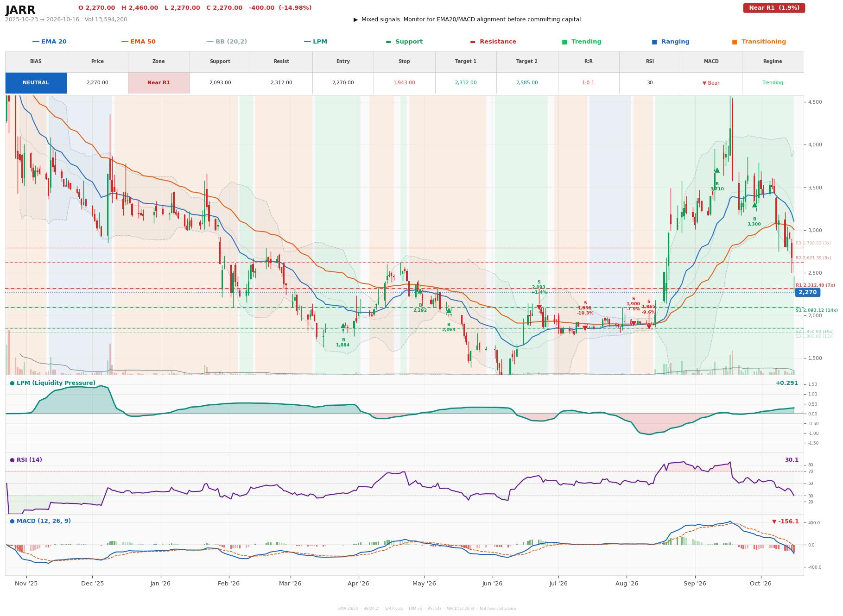The image size is (843, 616).
Task: Click the NEUTRAL bias cell
Action: (x=36, y=83)
